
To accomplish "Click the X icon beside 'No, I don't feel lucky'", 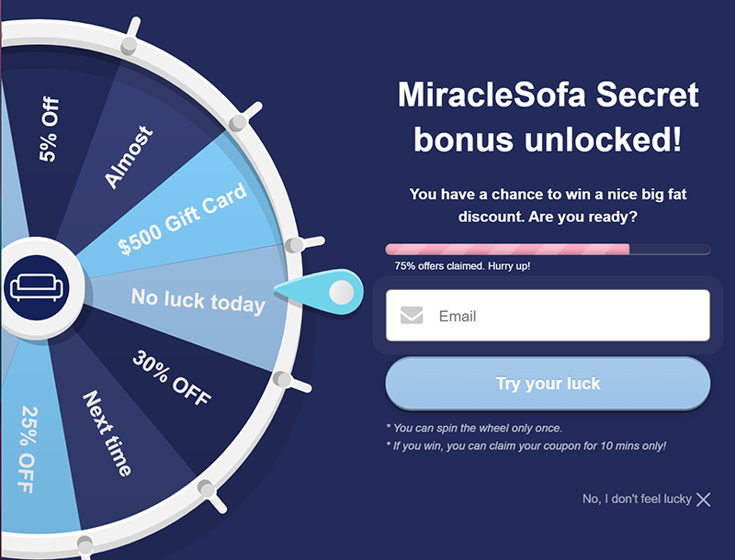I will tap(703, 499).
